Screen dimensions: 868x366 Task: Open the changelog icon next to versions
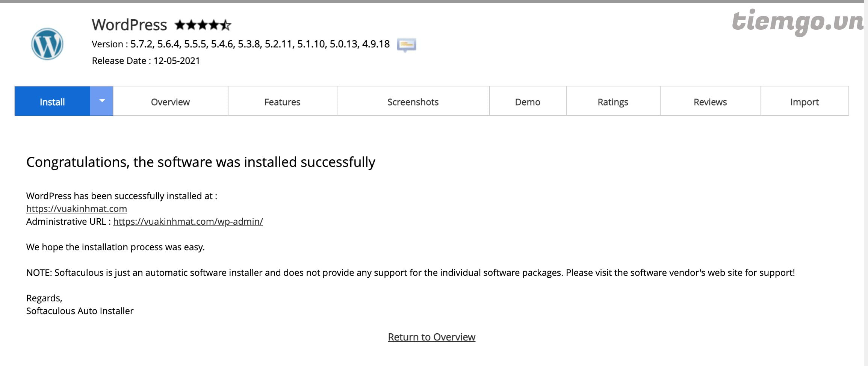pyautogui.click(x=406, y=45)
